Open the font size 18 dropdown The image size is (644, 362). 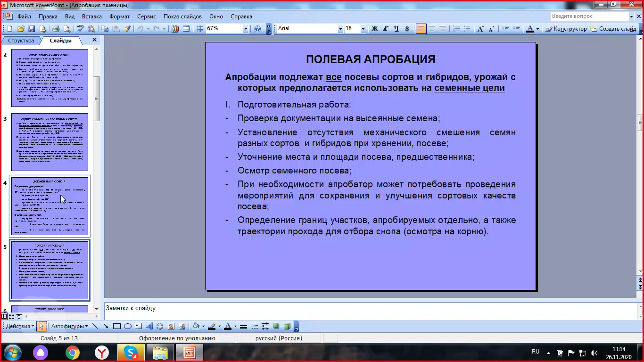point(363,29)
